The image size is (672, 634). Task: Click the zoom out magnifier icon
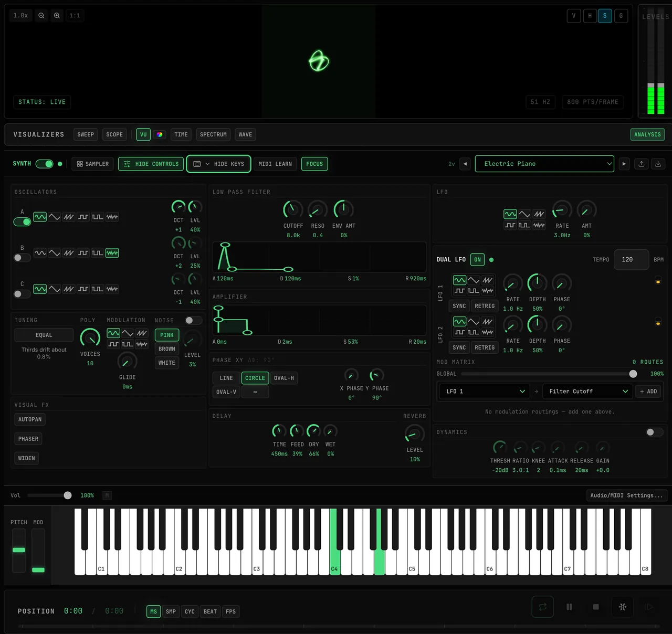(41, 16)
